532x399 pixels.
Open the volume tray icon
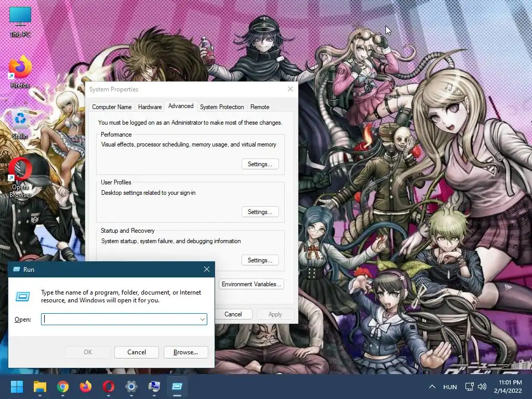(482, 387)
